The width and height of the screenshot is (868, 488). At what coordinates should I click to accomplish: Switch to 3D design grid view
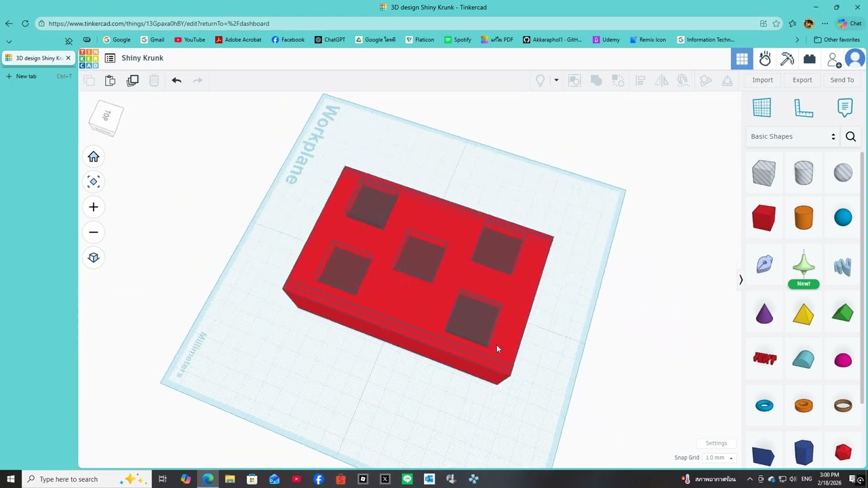[x=742, y=59]
